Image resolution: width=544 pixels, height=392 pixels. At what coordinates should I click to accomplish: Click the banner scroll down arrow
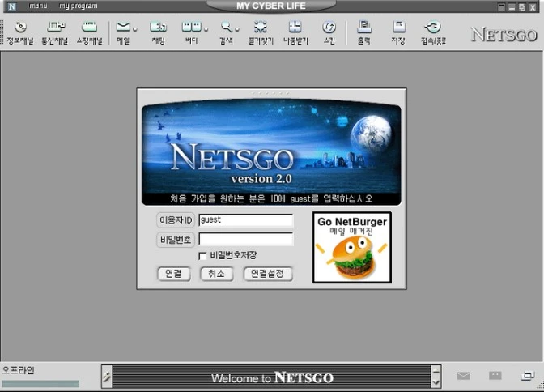[436, 382]
